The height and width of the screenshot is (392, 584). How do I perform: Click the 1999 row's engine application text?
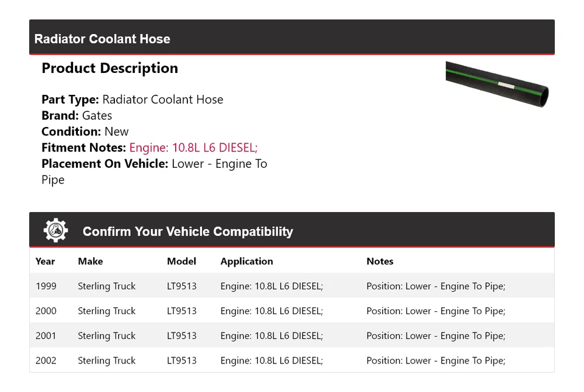pos(271,286)
